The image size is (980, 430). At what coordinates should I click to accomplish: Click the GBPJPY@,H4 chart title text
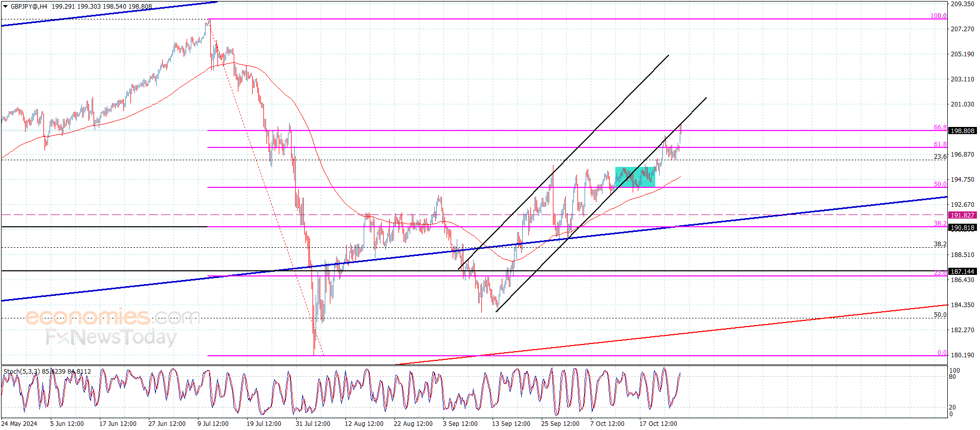[29, 7]
